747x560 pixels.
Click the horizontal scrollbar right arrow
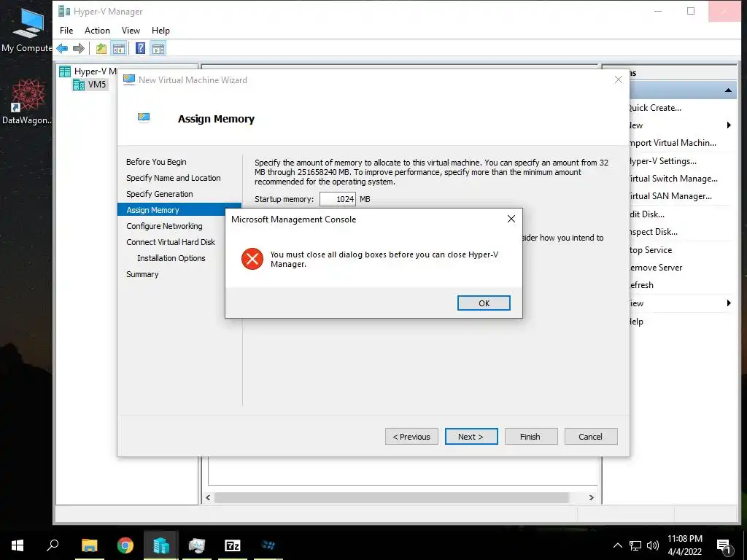point(591,497)
